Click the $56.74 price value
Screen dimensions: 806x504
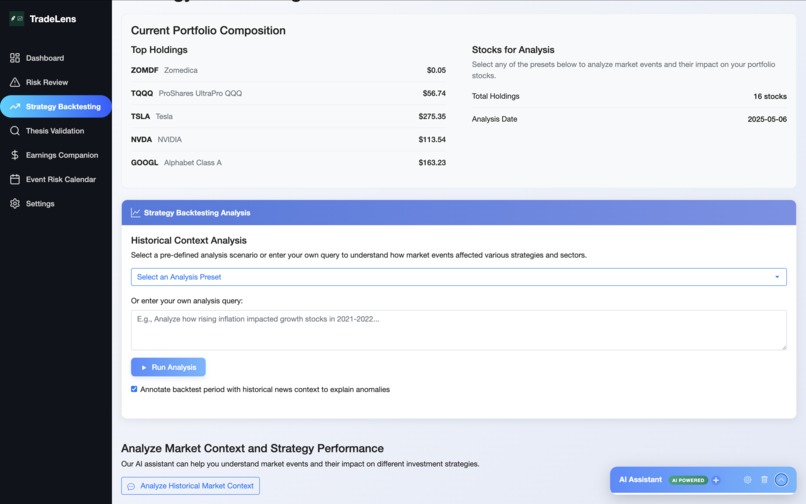[x=434, y=93]
